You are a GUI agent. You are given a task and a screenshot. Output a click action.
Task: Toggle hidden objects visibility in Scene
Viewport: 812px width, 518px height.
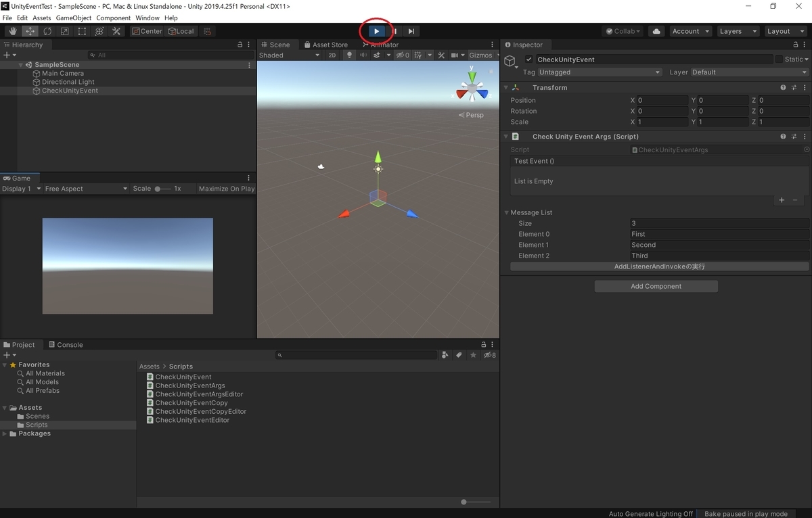click(x=403, y=55)
